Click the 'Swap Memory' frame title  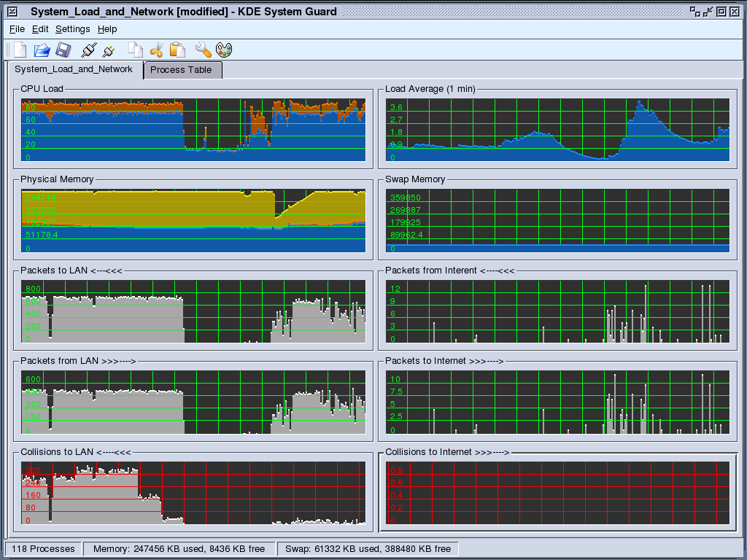click(415, 179)
